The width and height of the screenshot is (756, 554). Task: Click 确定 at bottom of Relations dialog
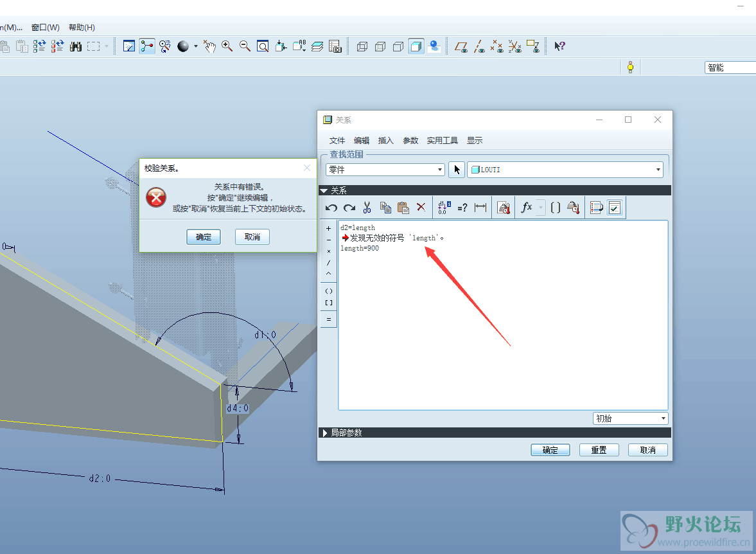pos(550,450)
